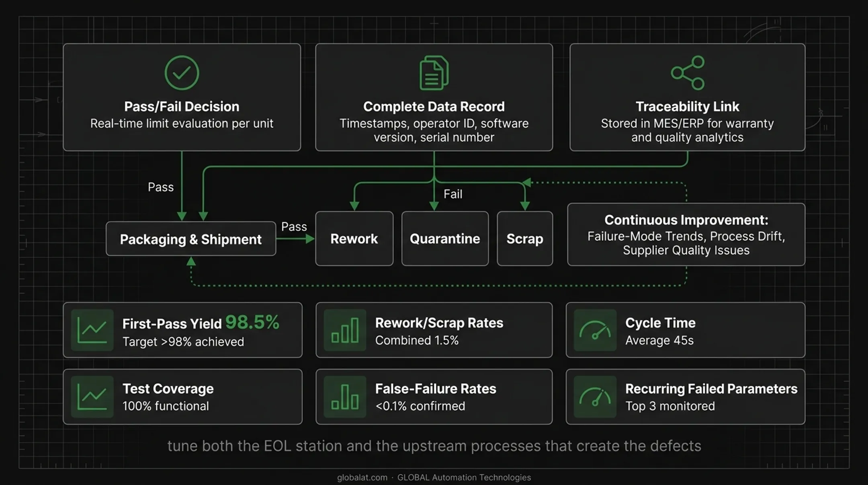Viewport: 868px width, 485px height.
Task: Select the Scrap box
Action: [x=525, y=238]
